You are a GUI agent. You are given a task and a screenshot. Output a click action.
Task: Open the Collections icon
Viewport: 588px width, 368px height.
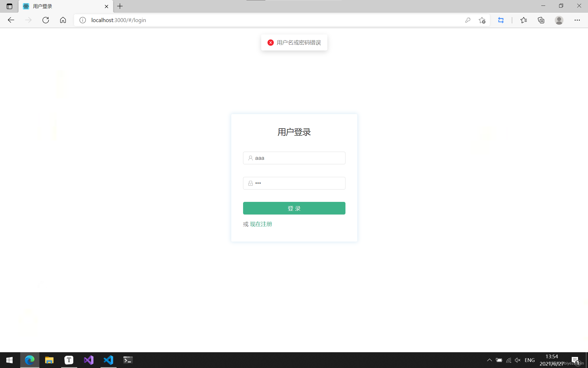(541, 20)
